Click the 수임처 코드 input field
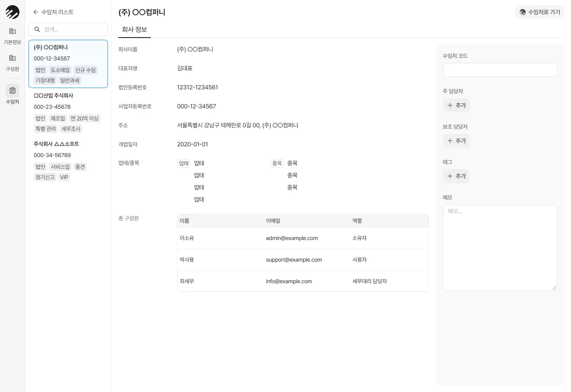571x392 pixels. tap(499, 70)
